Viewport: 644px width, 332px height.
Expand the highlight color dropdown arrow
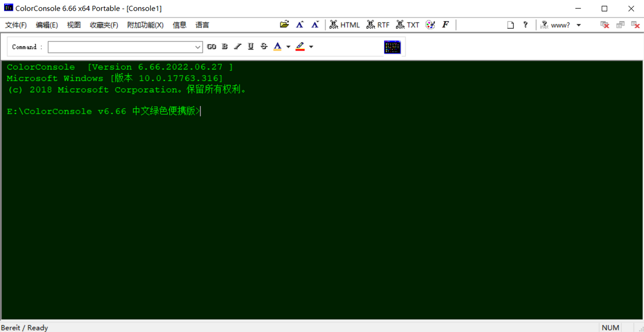click(311, 47)
